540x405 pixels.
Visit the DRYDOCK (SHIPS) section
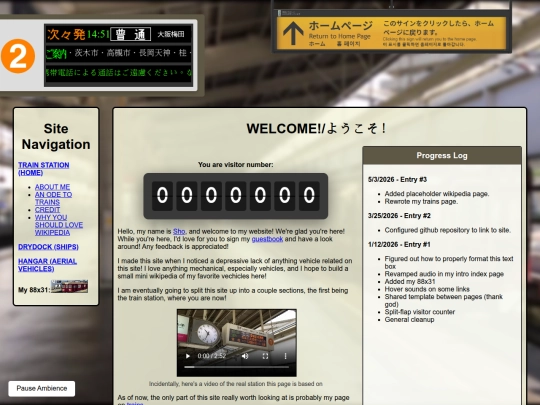(48, 247)
